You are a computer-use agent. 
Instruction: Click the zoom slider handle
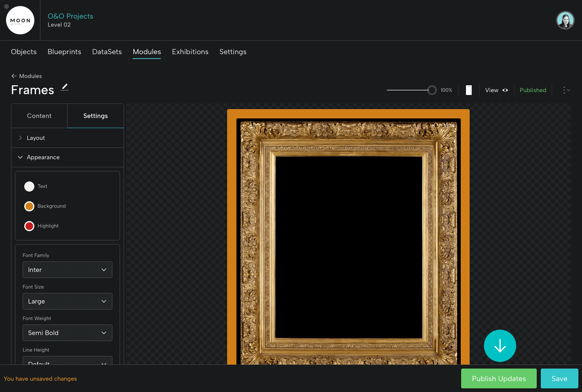tap(432, 90)
